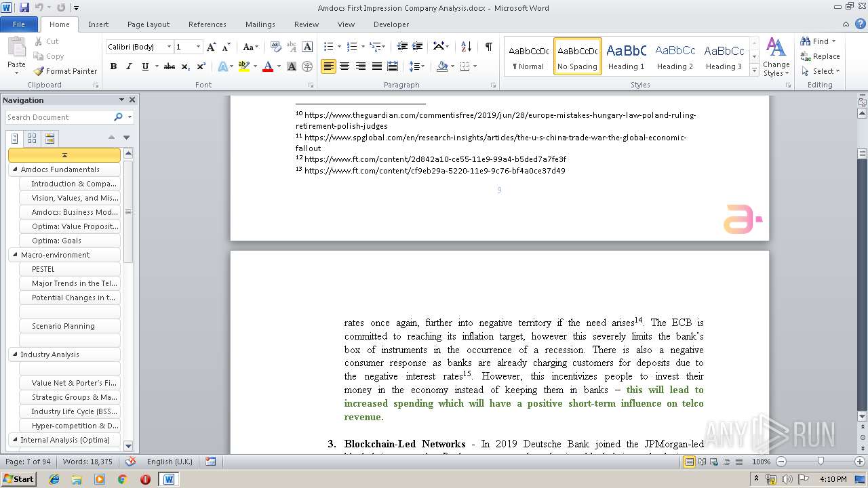This screenshot has height=488, width=868.
Task: Click the Clear Formatting icon
Action: click(276, 47)
